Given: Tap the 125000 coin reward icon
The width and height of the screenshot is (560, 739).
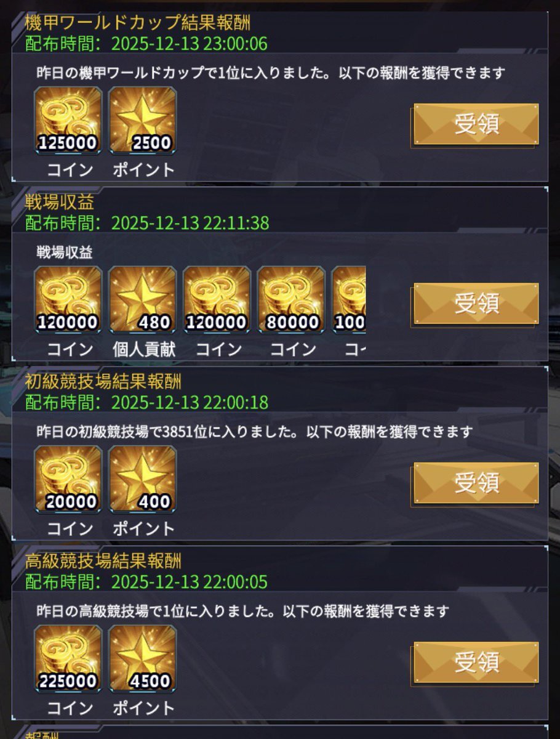Looking at the screenshot, I should pyautogui.click(x=68, y=120).
